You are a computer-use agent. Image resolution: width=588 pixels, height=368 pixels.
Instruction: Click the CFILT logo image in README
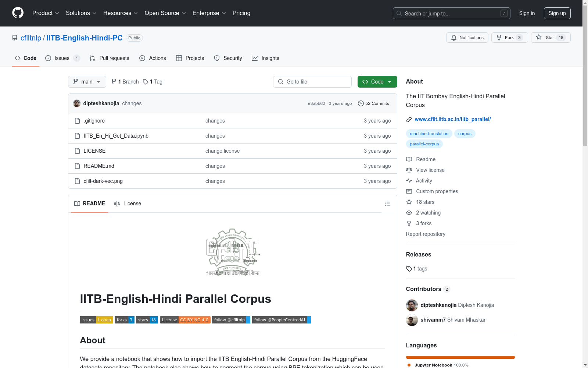tap(233, 252)
